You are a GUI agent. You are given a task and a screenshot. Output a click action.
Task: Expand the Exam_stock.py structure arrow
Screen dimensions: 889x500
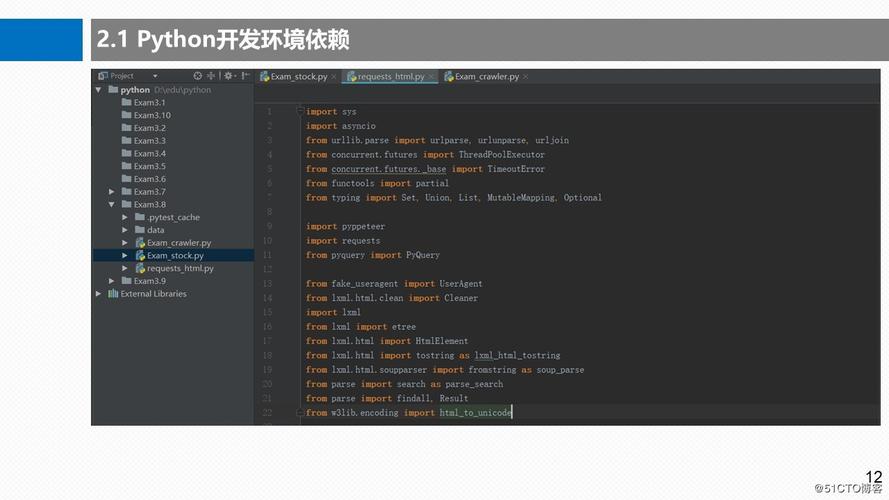click(125, 256)
